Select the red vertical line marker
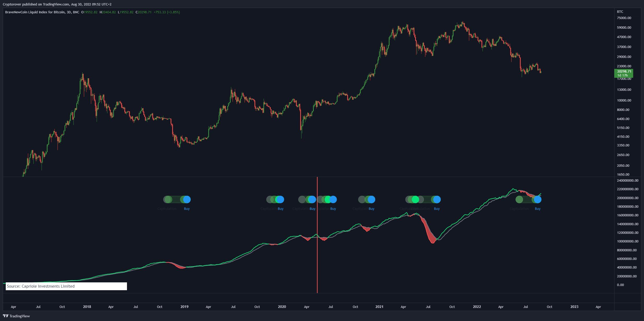Image resolution: width=644 pixels, height=321 pixels. 317,261
